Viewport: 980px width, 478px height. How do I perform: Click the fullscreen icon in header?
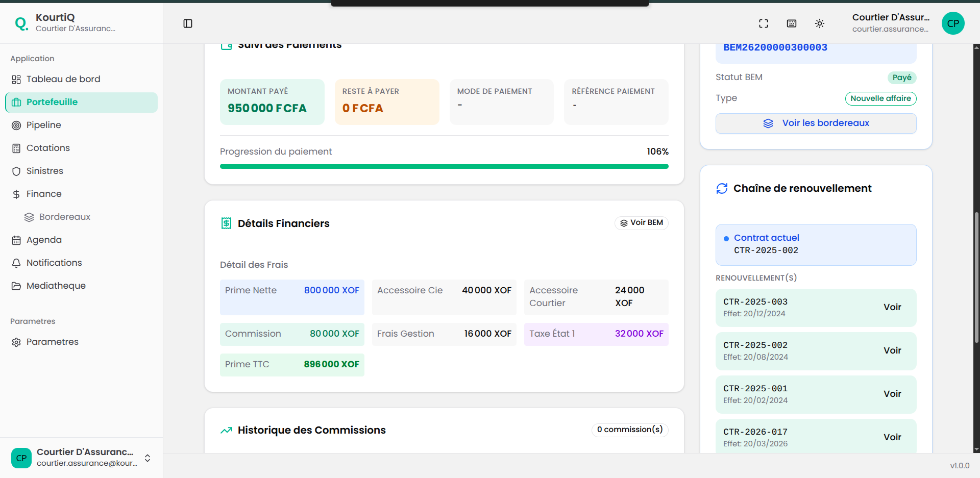[763, 23]
